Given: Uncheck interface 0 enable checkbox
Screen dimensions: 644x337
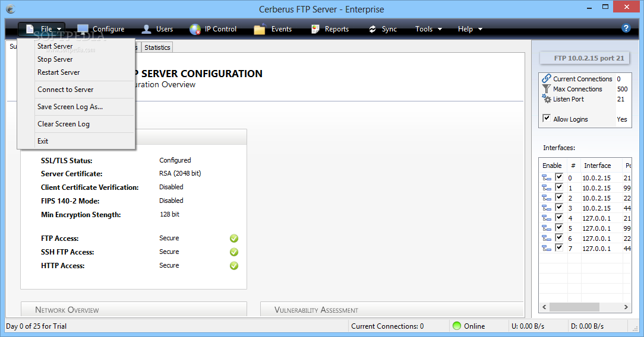Looking at the screenshot, I should [x=559, y=177].
